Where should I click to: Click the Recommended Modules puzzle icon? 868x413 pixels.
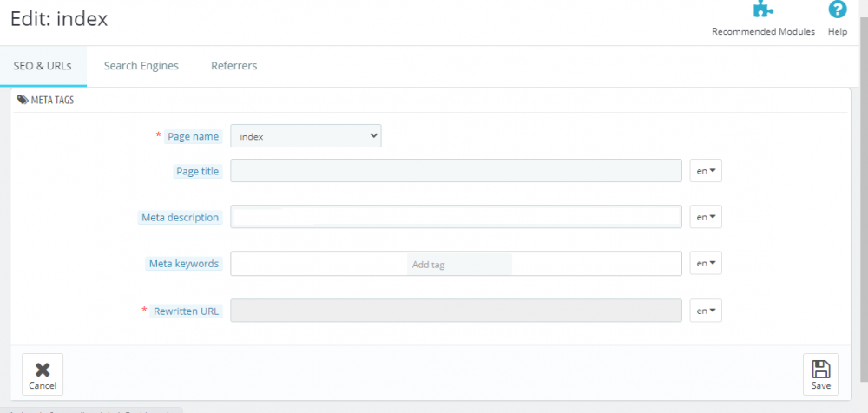point(763,10)
